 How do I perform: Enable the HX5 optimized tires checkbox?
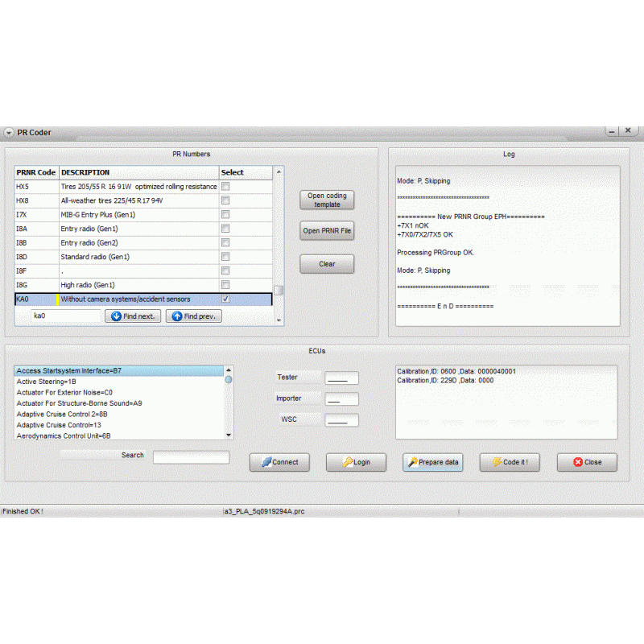tap(225, 186)
